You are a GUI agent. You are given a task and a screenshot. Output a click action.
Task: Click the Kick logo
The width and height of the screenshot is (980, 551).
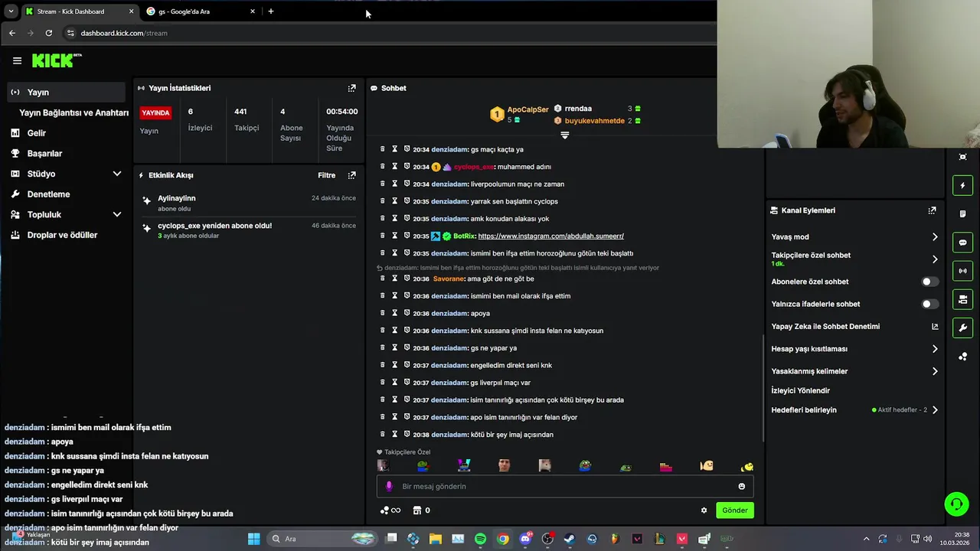click(57, 60)
